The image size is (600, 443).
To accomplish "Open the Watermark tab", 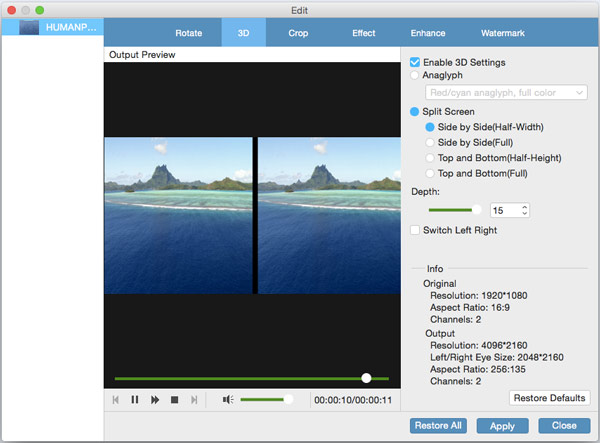I will point(501,33).
